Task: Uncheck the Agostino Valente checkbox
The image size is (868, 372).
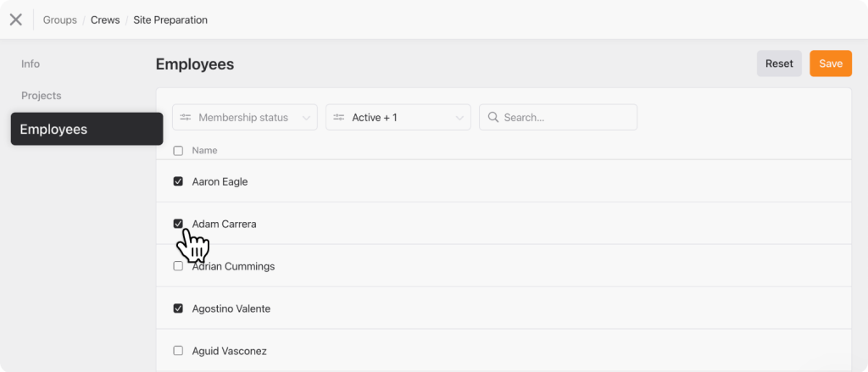Action: click(178, 308)
